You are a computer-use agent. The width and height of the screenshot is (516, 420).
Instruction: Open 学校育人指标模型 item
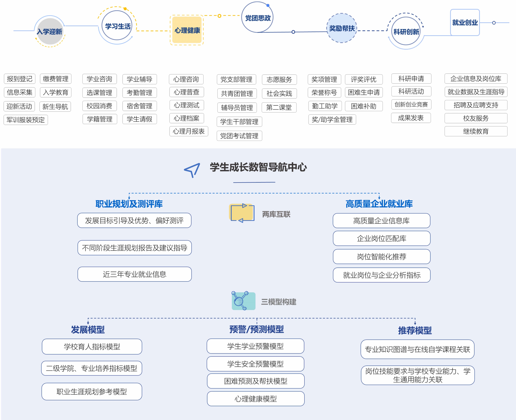[92, 347]
